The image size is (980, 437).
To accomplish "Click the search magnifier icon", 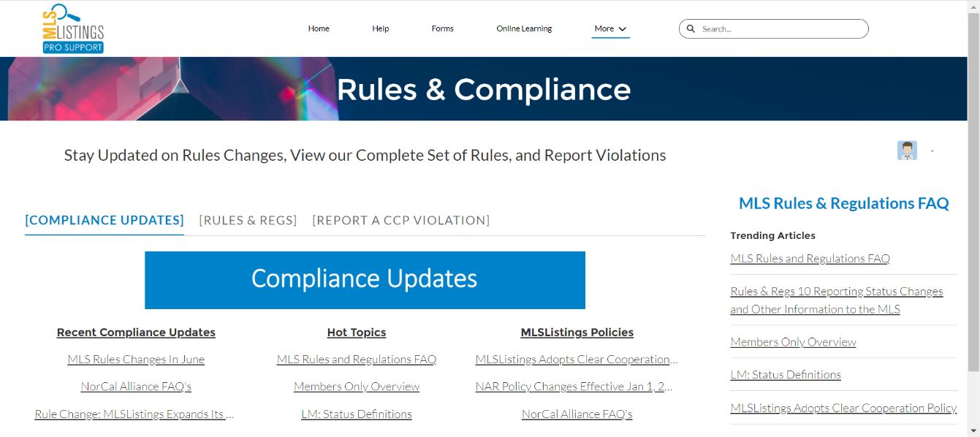I will click(x=691, y=29).
